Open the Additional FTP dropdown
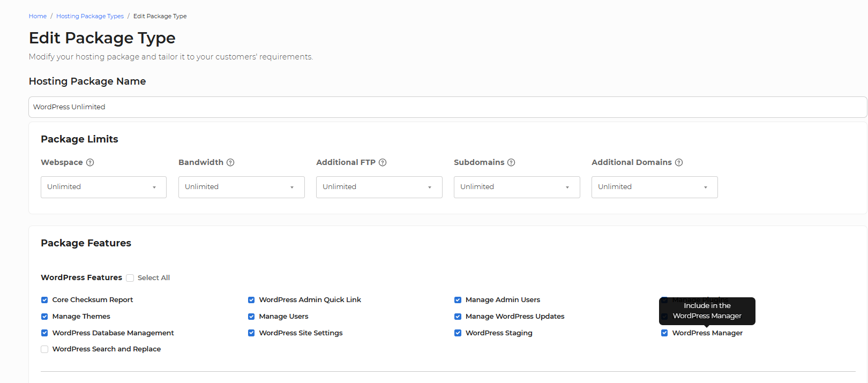This screenshot has height=383, width=868. 379,187
